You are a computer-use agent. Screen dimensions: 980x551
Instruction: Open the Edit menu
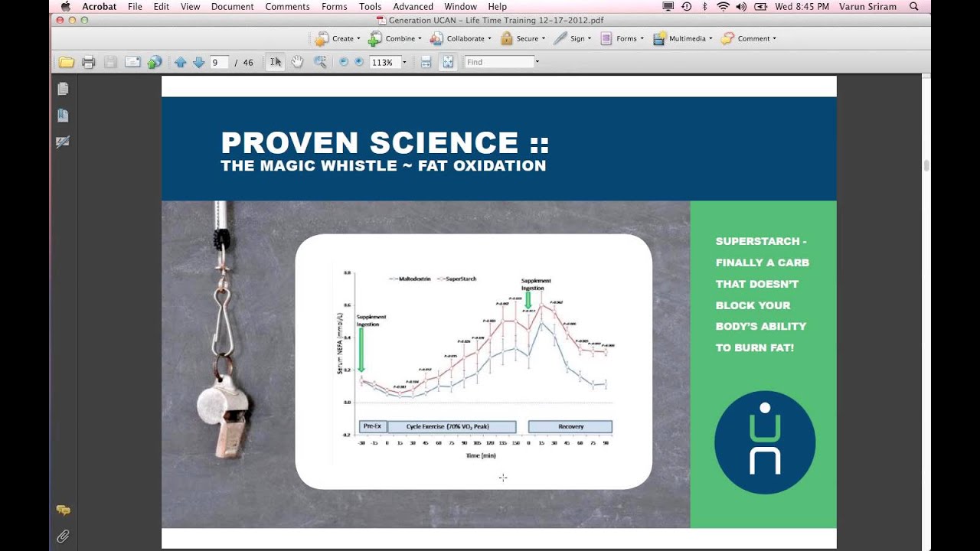161,7
